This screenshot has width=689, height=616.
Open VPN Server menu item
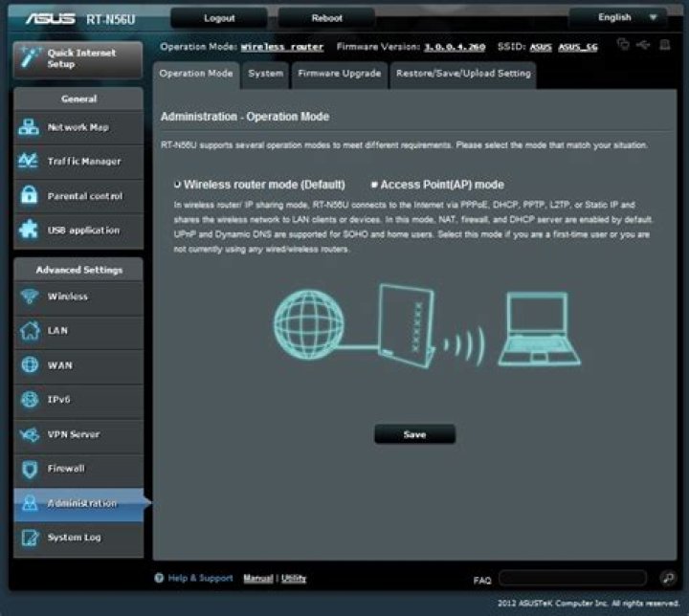pos(78,434)
